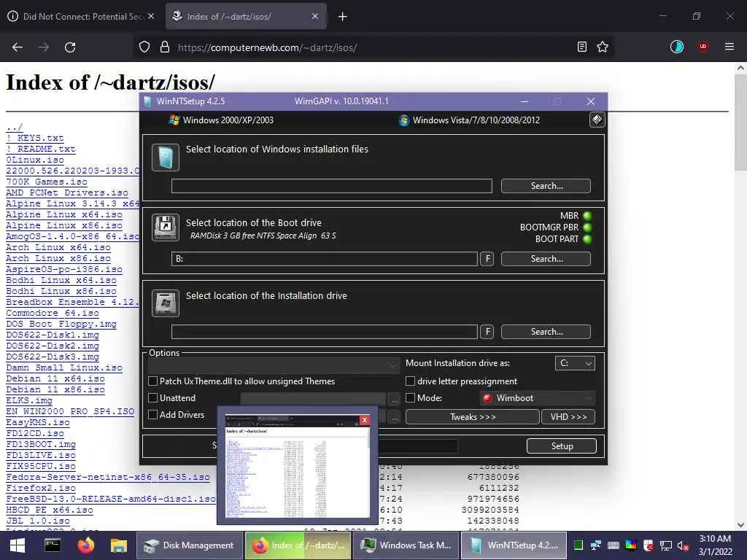Click the Windows installation files location icon
Image resolution: width=747 pixels, height=560 pixels.
tap(166, 157)
